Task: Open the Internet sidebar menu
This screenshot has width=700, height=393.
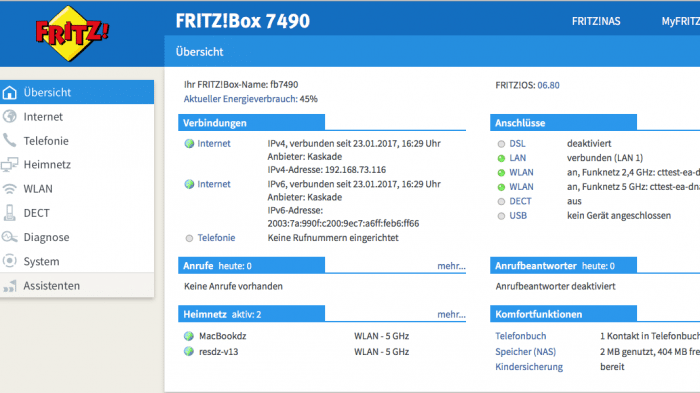Action: pyautogui.click(x=77, y=117)
